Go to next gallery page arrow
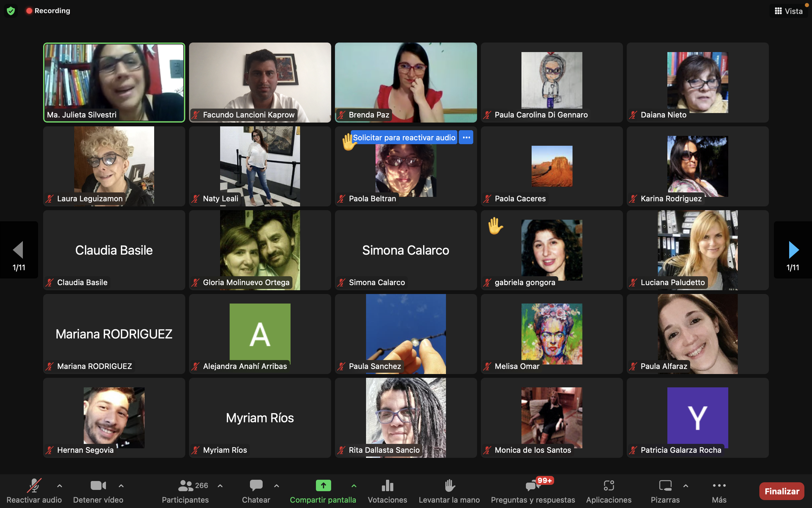The width and height of the screenshot is (812, 508). tap(793, 250)
